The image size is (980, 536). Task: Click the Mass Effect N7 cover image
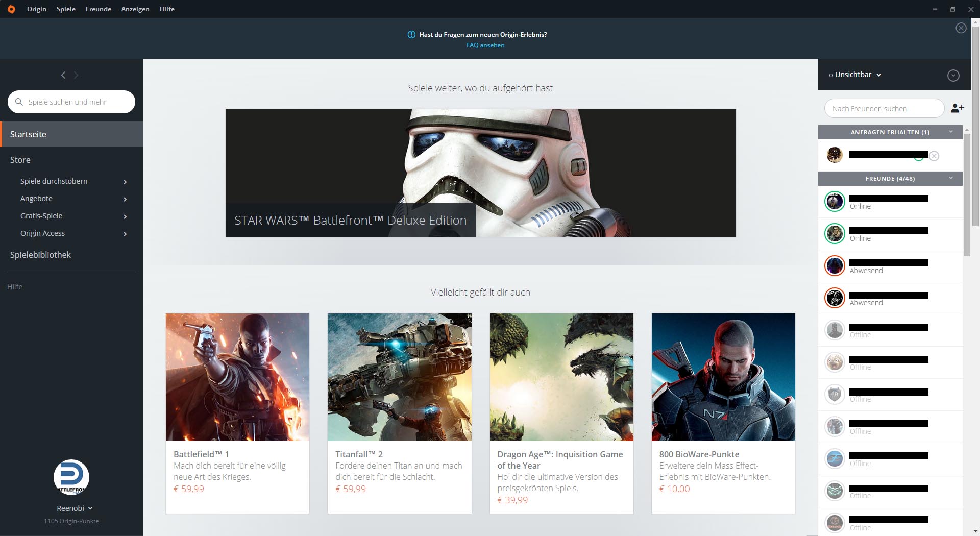click(723, 377)
